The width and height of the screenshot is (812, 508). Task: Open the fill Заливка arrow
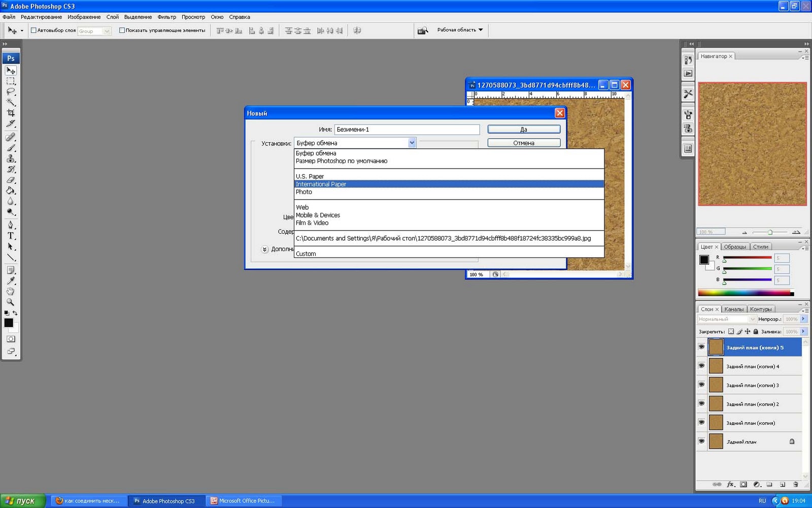(x=803, y=332)
